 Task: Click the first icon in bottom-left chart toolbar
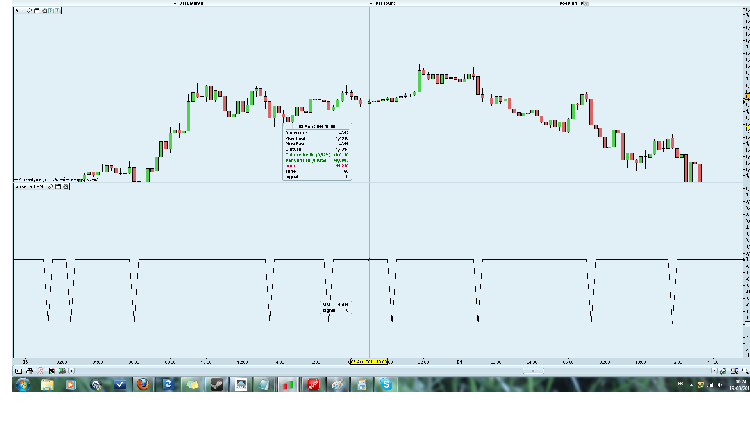point(18,370)
